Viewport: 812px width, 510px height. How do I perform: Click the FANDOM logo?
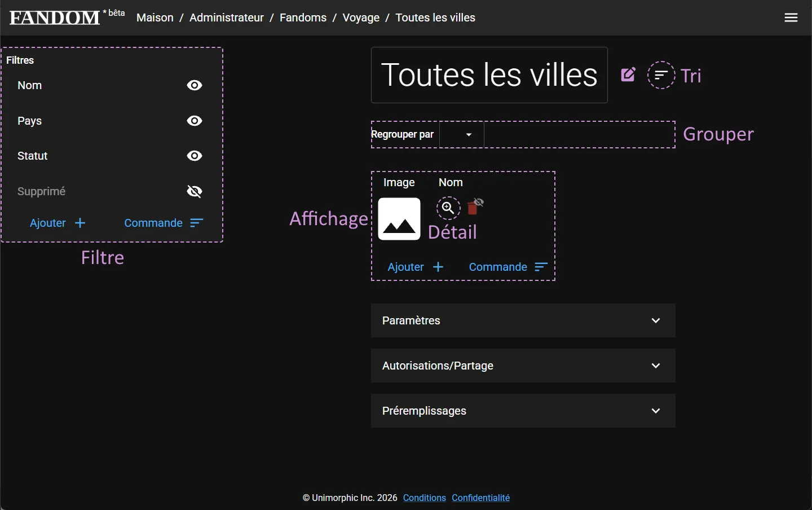pos(55,18)
